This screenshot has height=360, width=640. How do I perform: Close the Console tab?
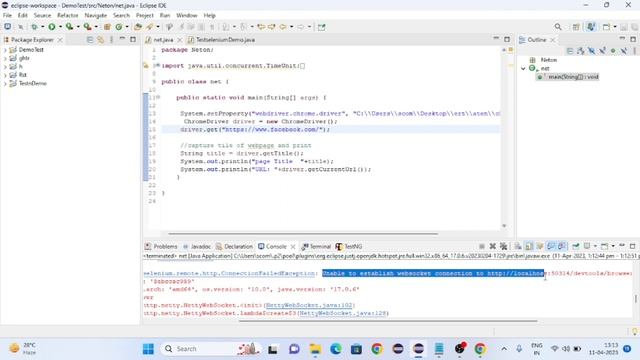coord(293,247)
